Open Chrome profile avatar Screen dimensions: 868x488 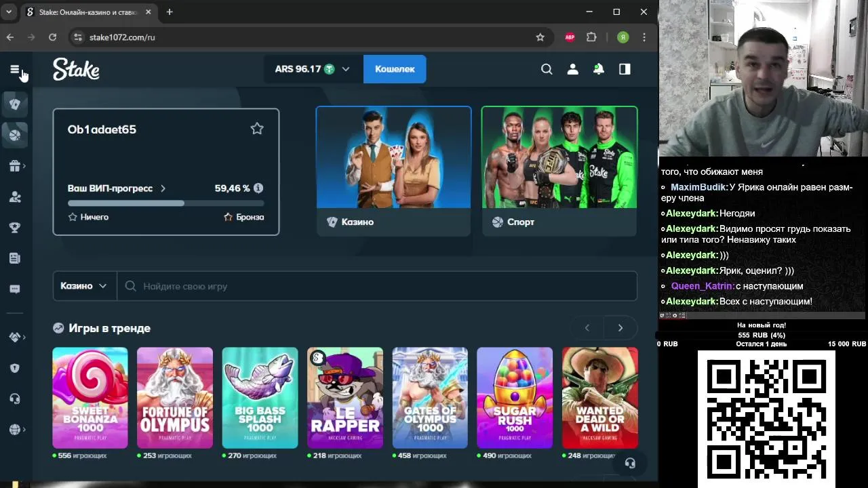click(623, 37)
